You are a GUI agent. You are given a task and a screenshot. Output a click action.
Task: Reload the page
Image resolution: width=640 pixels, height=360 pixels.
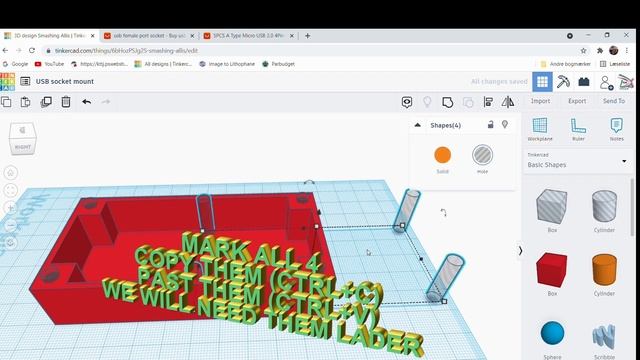pos(32,50)
